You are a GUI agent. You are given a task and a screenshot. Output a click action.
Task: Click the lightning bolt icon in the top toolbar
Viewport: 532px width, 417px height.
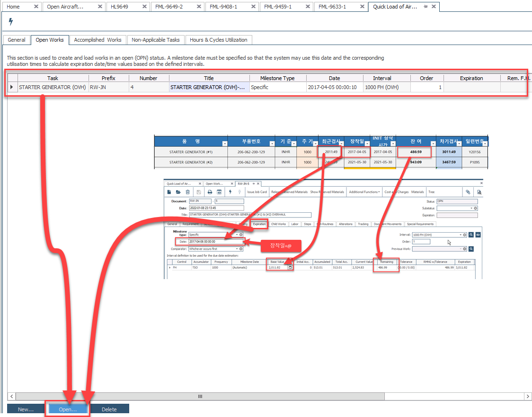[11, 22]
